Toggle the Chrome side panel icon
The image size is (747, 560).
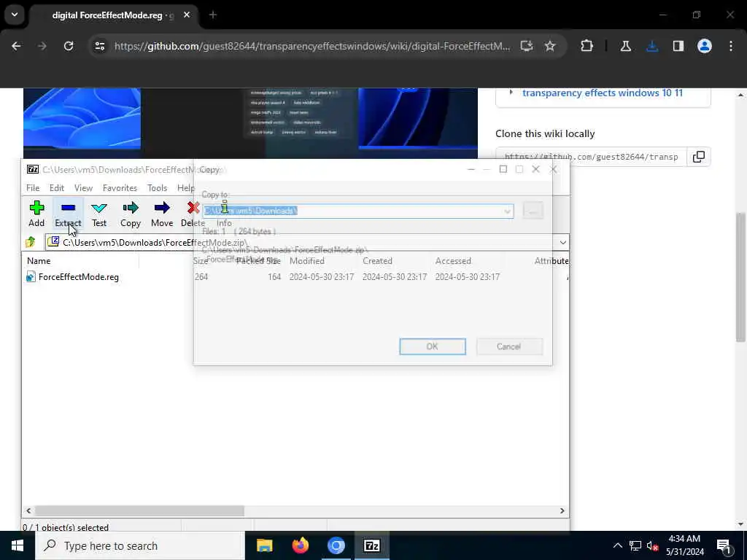coord(678,46)
